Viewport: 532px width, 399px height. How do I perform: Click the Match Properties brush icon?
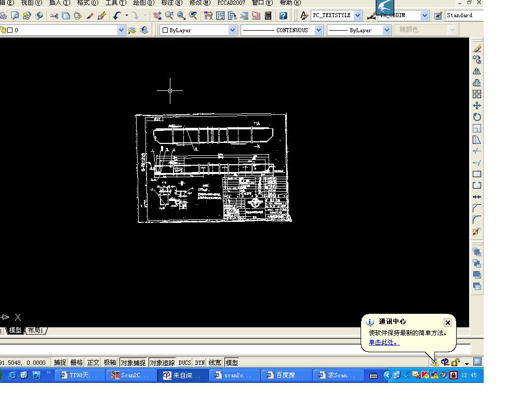[89, 16]
